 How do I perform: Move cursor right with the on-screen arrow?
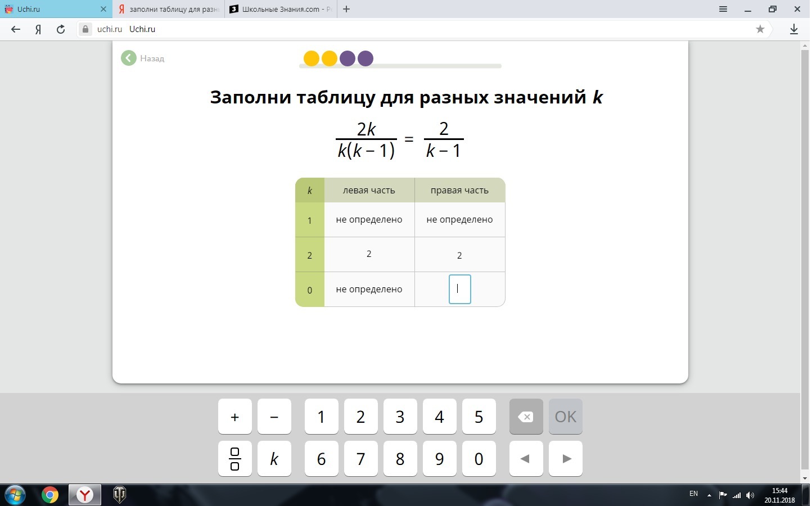pyautogui.click(x=566, y=459)
